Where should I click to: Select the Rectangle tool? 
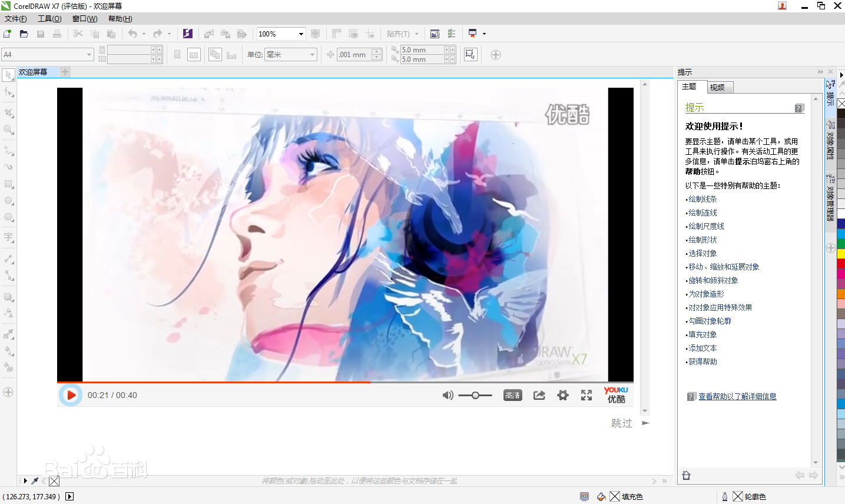pyautogui.click(x=9, y=184)
